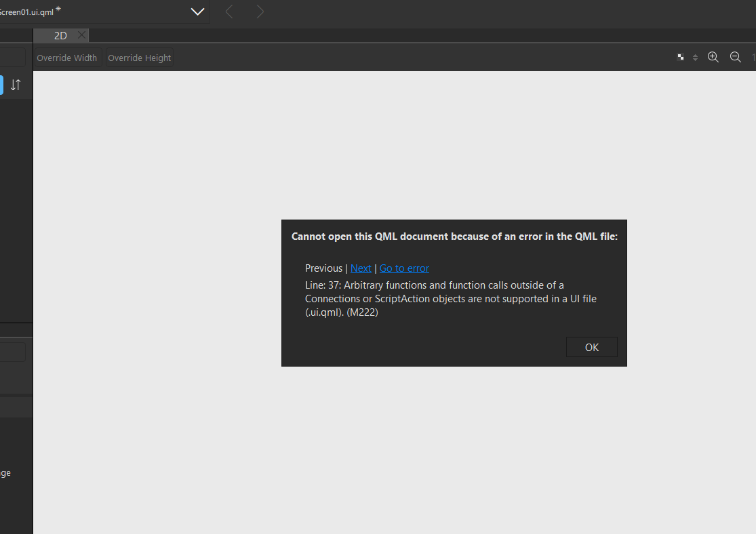Screen dimensions: 756x534
Task: Click the Override Width field
Action: click(67, 58)
